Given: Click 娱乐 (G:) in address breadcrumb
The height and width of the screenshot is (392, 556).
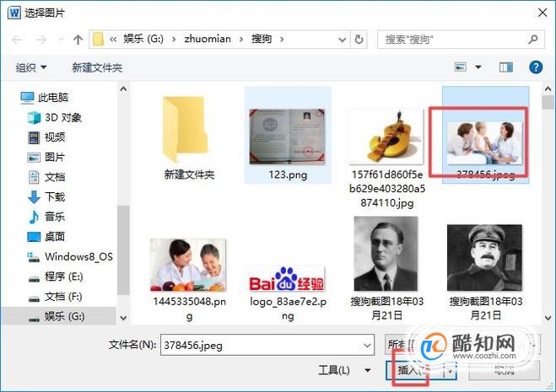Looking at the screenshot, I should [x=143, y=39].
